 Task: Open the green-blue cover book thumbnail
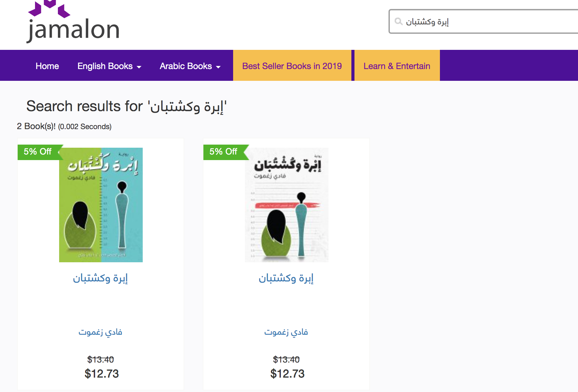pos(101,205)
